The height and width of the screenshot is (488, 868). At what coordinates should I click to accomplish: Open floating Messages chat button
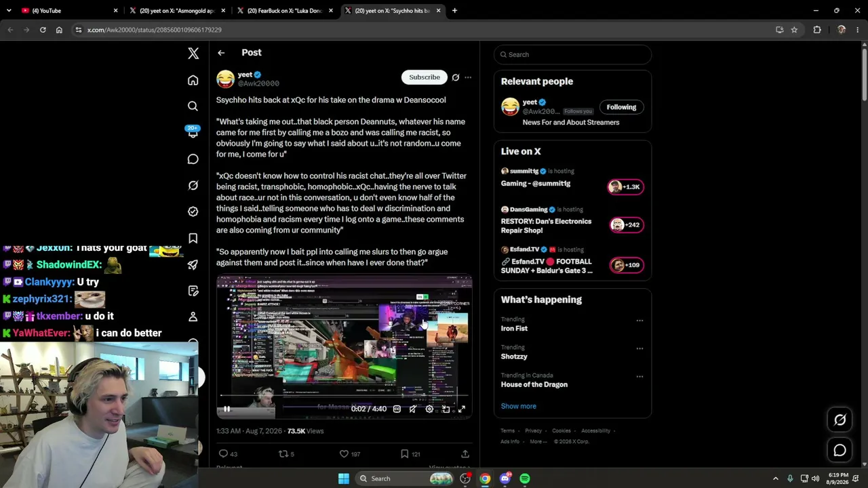point(840,450)
